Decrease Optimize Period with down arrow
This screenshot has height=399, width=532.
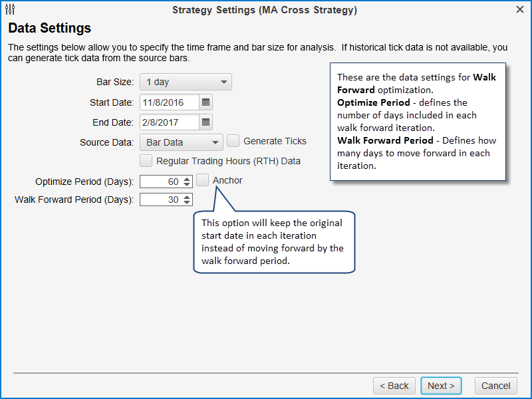(187, 185)
